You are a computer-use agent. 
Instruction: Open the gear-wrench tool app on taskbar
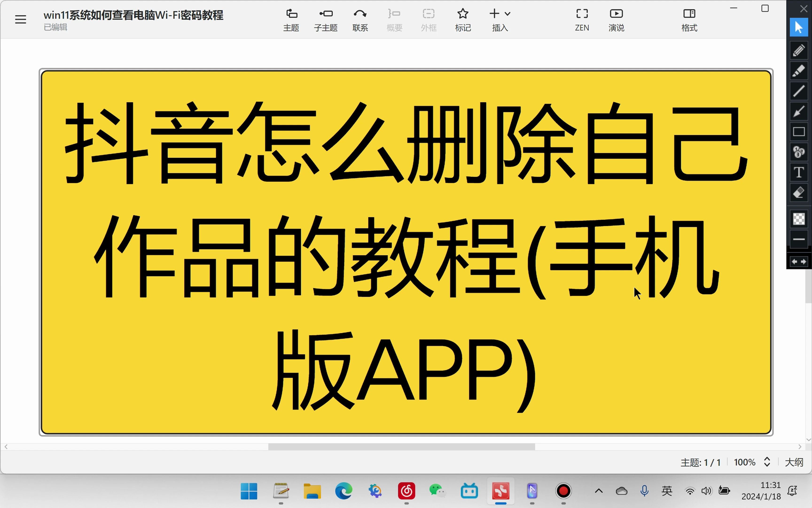coord(375,491)
